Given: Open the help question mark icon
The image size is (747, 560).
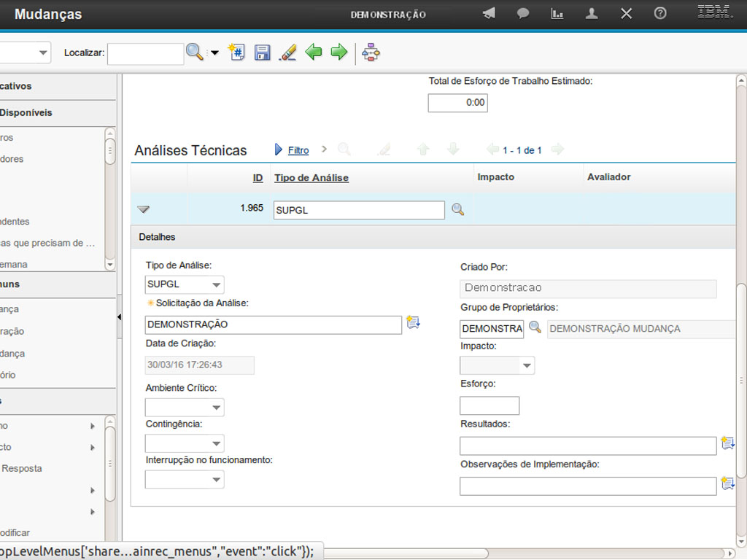Looking at the screenshot, I should pos(660,14).
